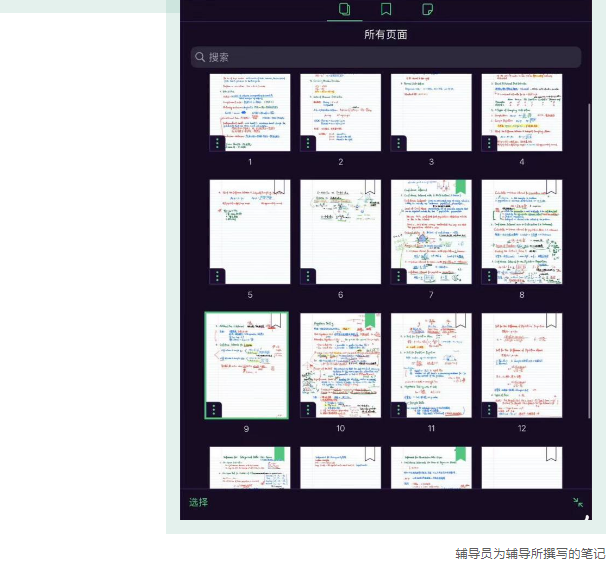Open three-dot options on page 12
The width and height of the screenshot is (615, 566).
click(x=490, y=409)
